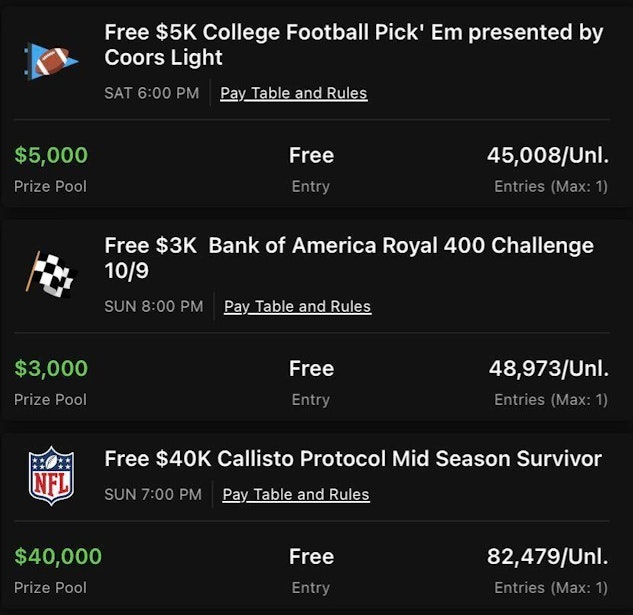
Task: Select the Free $5K College Football Pick'Em title
Action: (x=353, y=45)
